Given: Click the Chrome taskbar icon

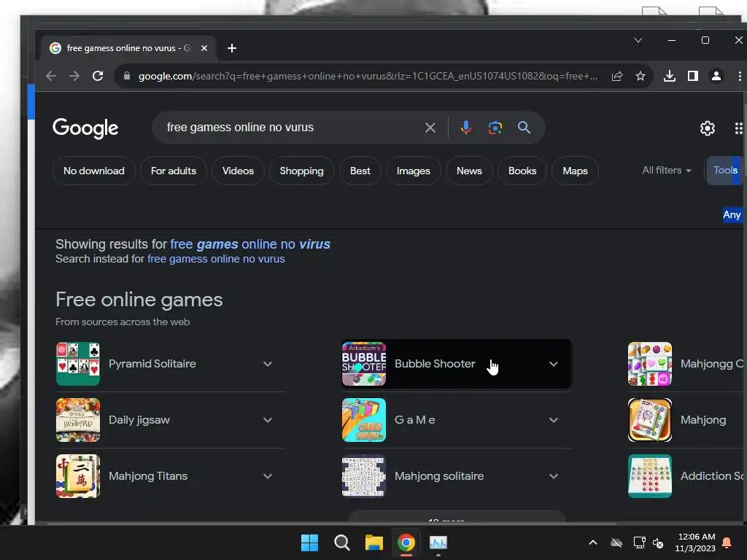Looking at the screenshot, I should [406, 542].
